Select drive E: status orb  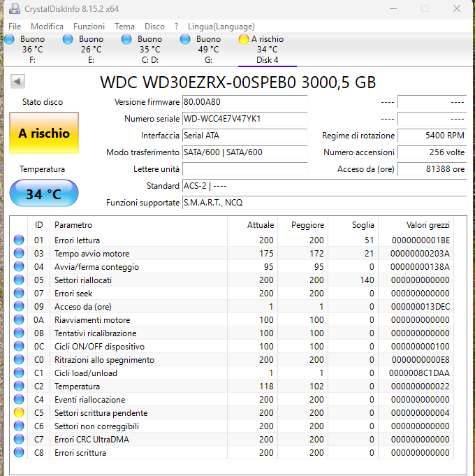[68, 39]
